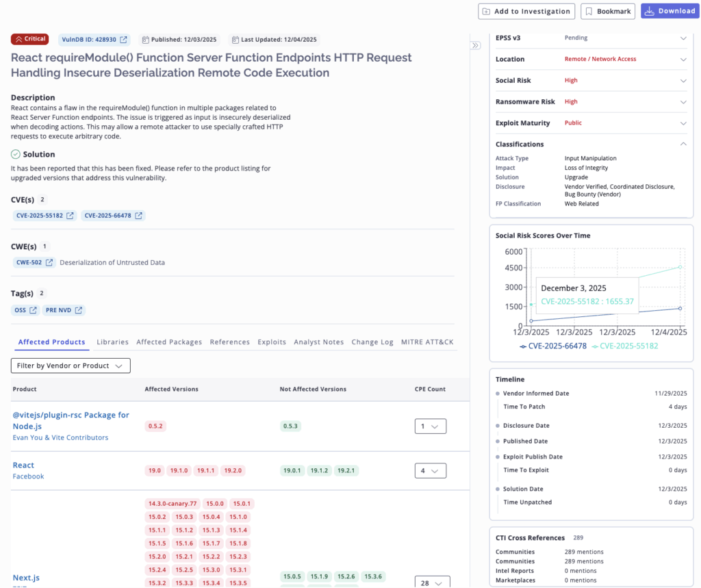Open CWE-502 external link icon
Viewport: 701px width, 588px height.
[49, 262]
